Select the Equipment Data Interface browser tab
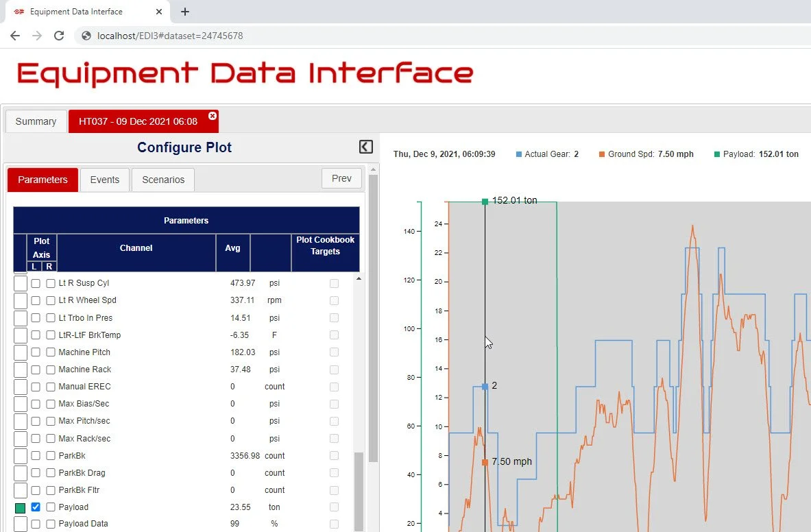Viewport: 811px width, 532px height. (x=87, y=12)
